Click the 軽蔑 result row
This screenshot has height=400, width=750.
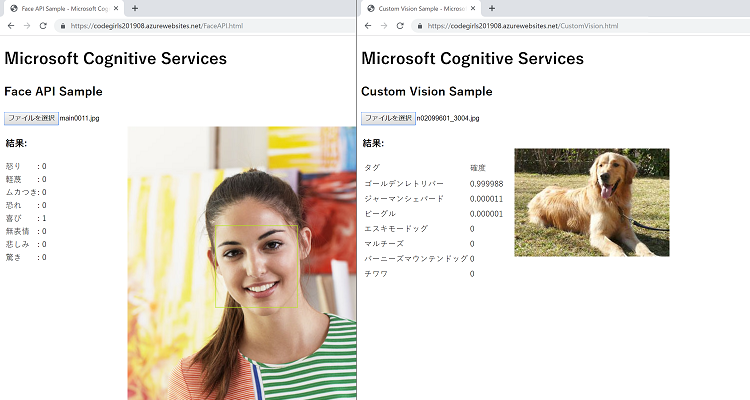(26, 179)
